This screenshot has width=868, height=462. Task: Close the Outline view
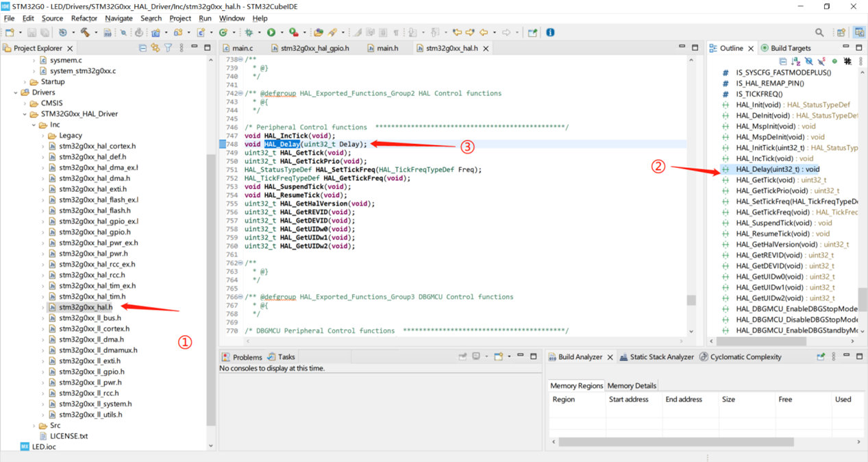coord(750,49)
